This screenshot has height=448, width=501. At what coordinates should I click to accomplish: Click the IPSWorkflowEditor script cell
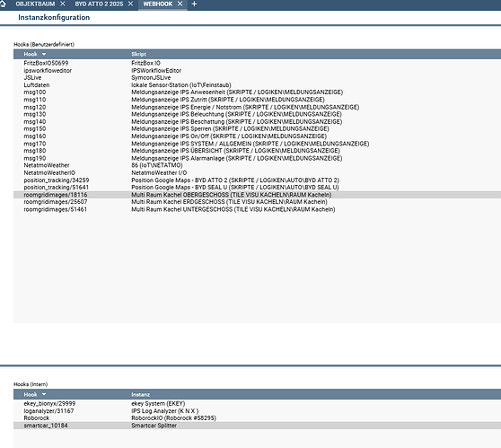[x=156, y=70]
